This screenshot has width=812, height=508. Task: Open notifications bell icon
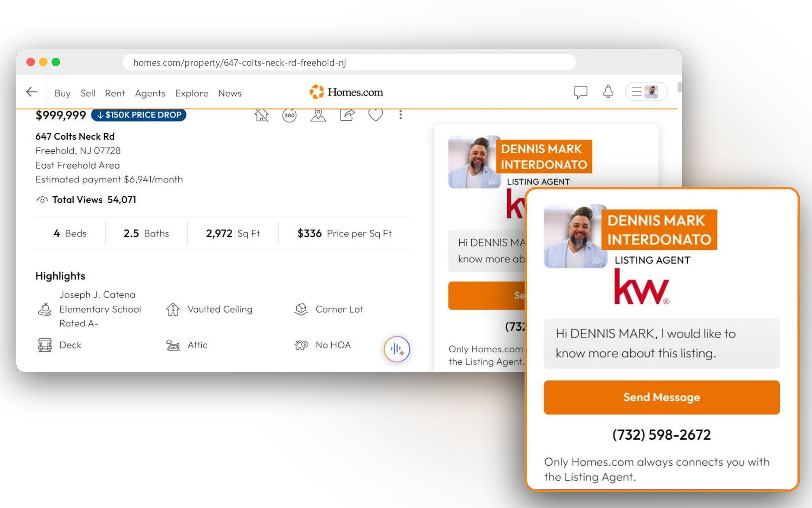pyautogui.click(x=608, y=92)
